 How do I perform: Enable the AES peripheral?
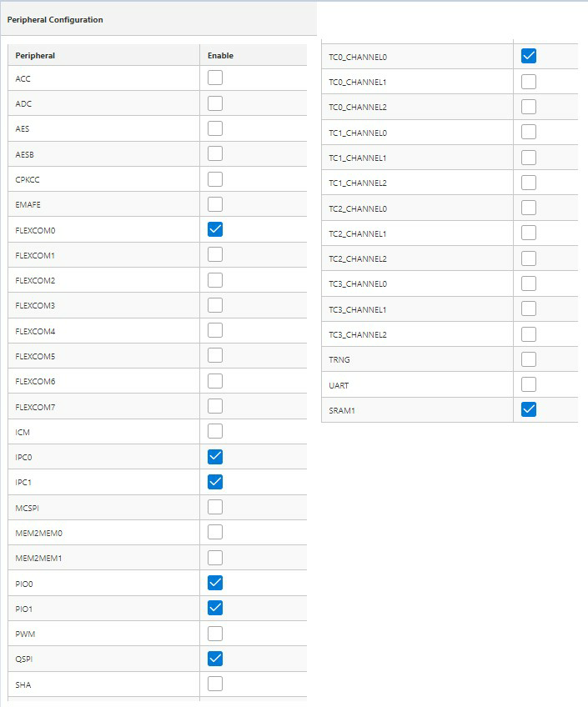(x=215, y=128)
